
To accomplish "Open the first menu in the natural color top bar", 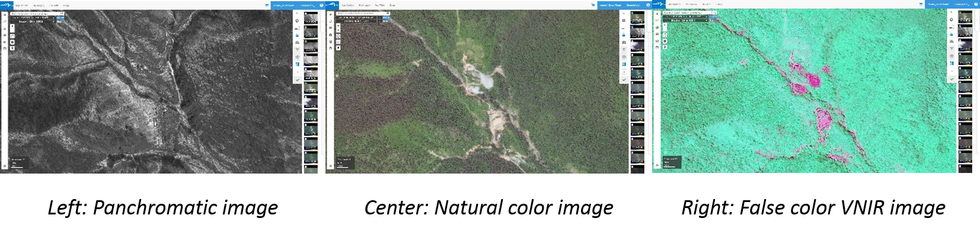I will click(x=348, y=5).
